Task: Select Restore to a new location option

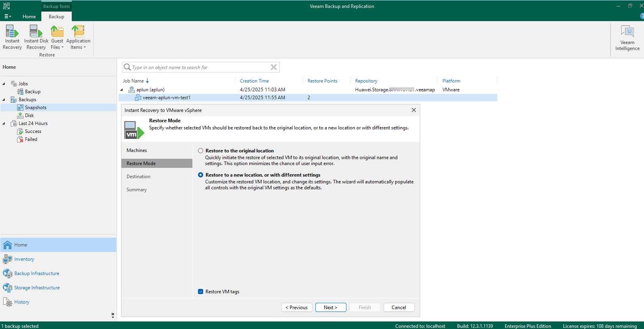Action: pos(201,175)
